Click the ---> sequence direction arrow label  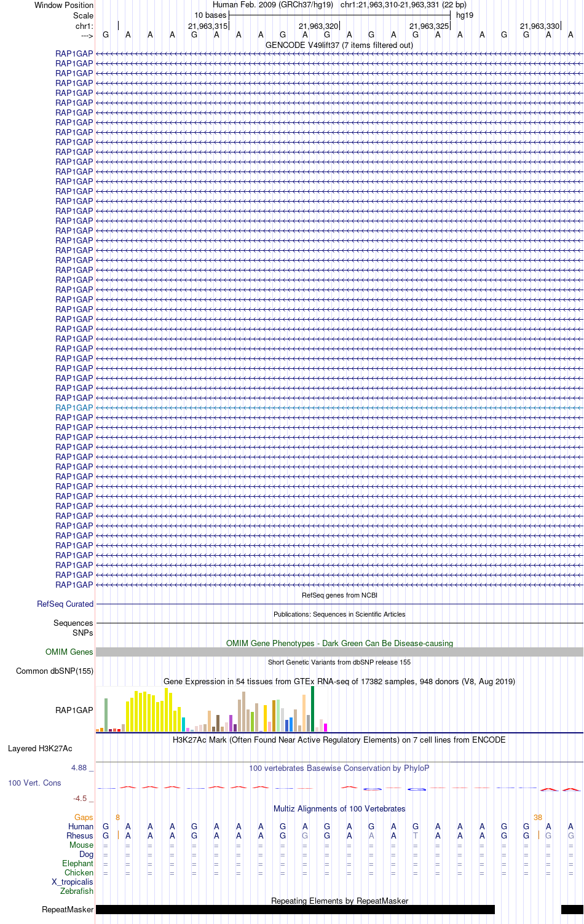(87, 36)
